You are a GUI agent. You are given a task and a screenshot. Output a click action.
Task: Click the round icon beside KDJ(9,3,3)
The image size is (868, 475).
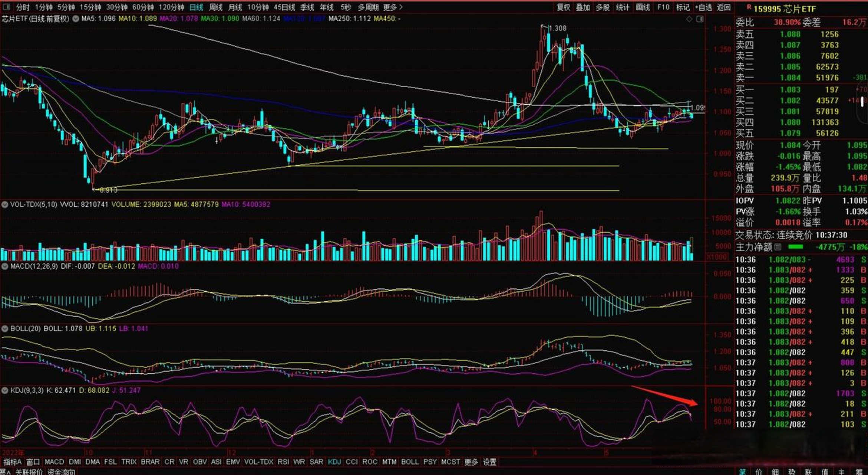click(5, 390)
